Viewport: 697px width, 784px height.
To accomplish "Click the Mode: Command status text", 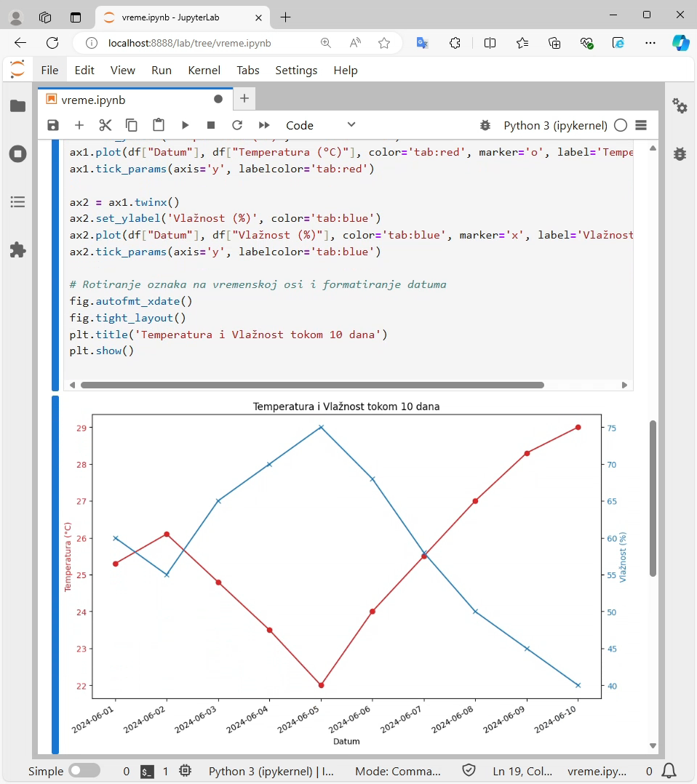I will (398, 772).
